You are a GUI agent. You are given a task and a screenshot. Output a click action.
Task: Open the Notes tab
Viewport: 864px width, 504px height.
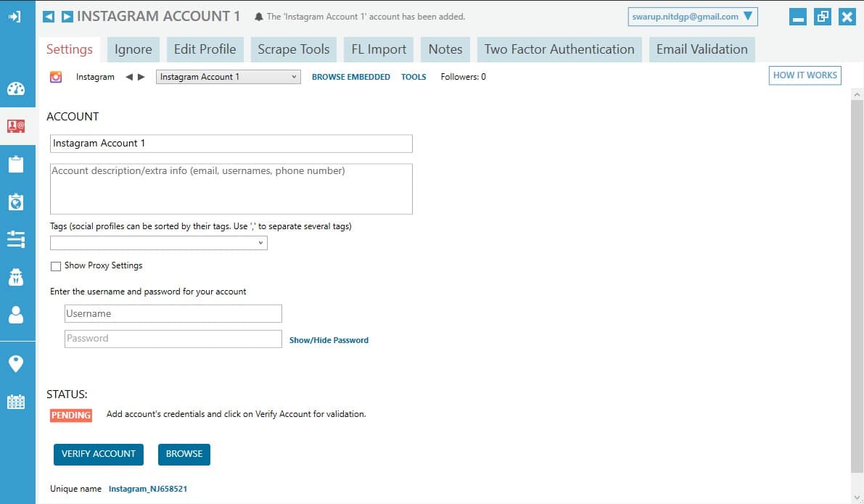click(445, 49)
